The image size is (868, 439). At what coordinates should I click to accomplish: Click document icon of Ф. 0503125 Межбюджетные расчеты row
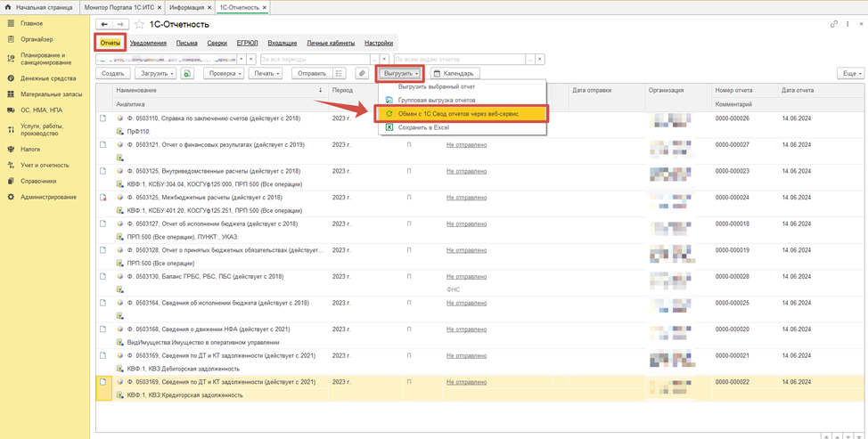click(102, 198)
